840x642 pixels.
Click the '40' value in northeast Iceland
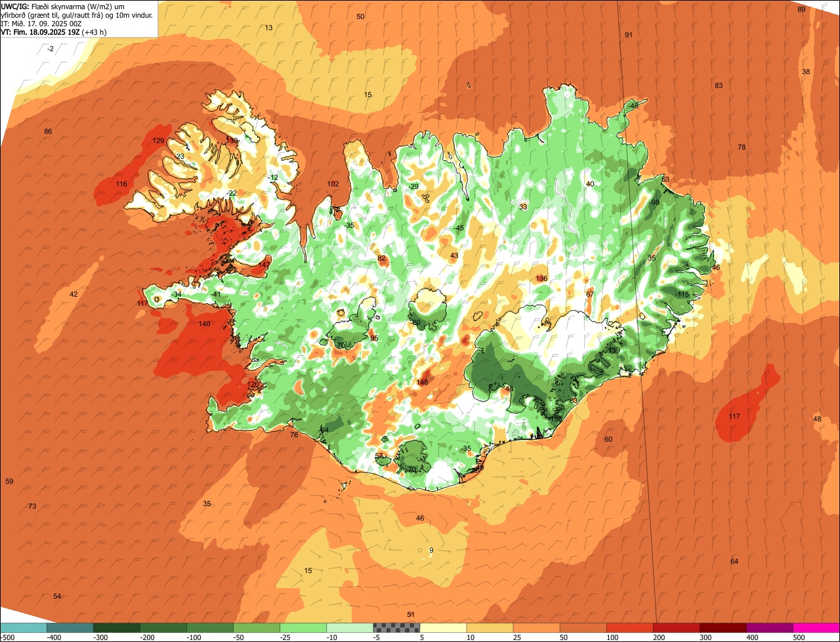(x=590, y=184)
